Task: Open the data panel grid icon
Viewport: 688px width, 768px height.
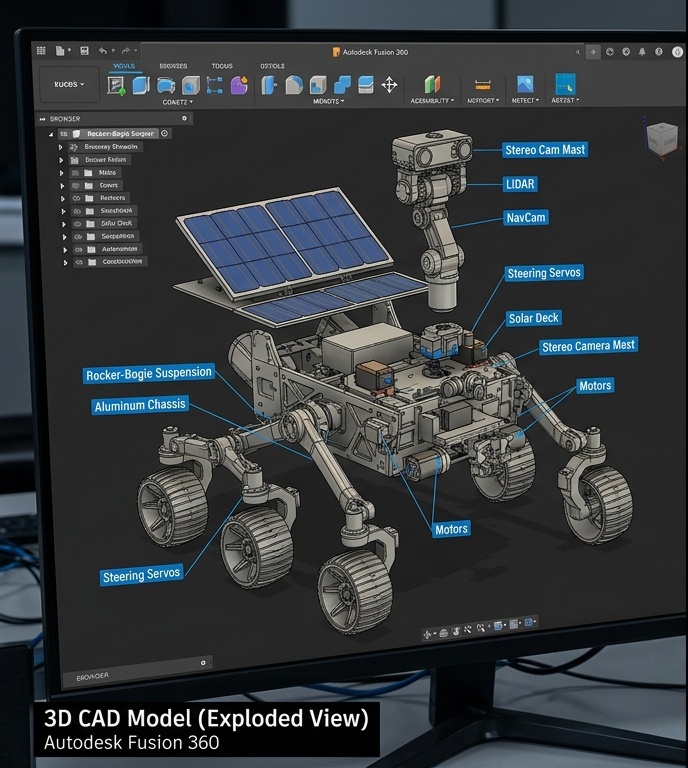Action: (x=41, y=50)
